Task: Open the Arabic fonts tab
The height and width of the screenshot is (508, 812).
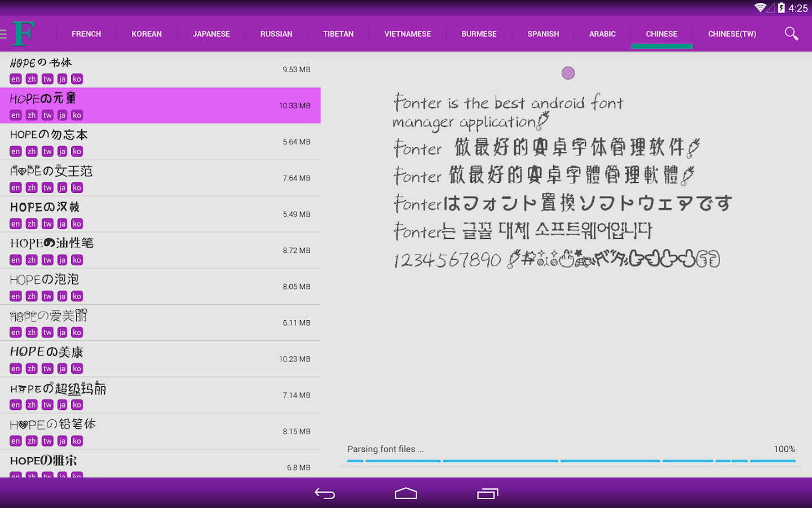Action: [x=603, y=34]
